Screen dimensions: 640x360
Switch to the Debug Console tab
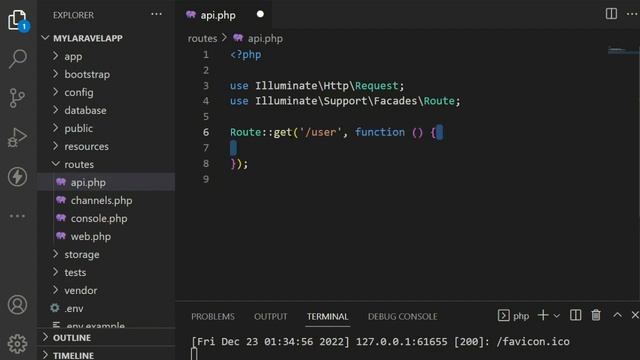(402, 317)
